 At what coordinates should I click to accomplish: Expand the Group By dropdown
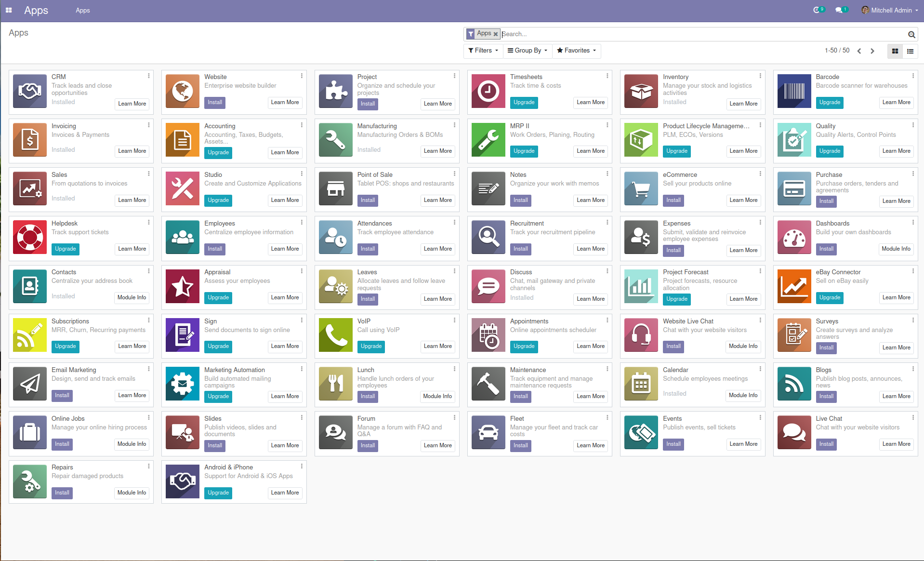[527, 50]
